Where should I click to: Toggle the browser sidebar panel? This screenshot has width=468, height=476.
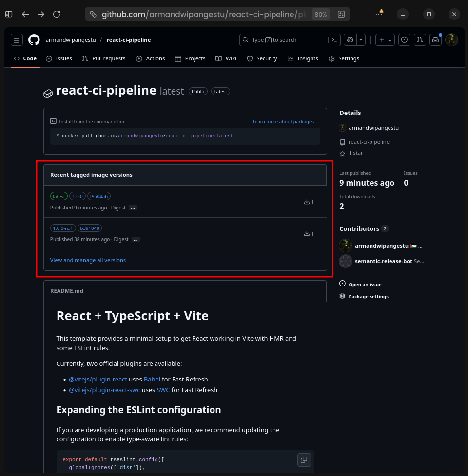[x=9, y=14]
